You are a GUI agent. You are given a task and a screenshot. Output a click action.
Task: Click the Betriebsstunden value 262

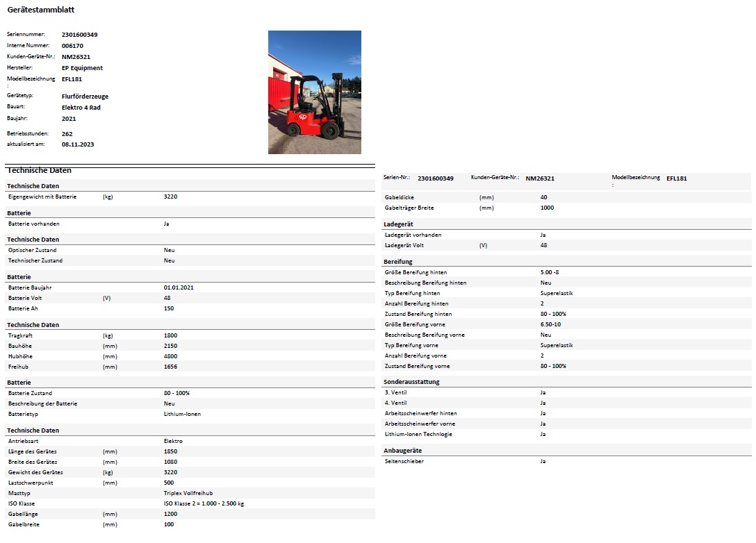coord(67,134)
